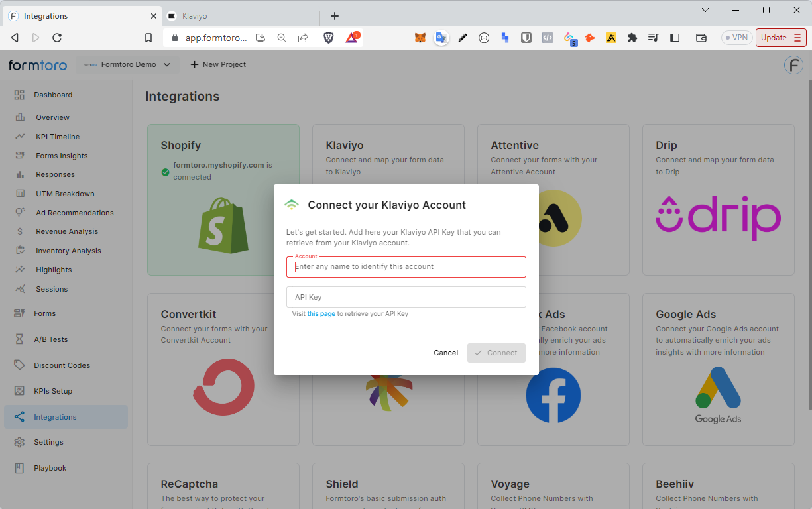This screenshot has height=509, width=812.
Task: Open the Shopify integration card
Action: tap(223, 199)
